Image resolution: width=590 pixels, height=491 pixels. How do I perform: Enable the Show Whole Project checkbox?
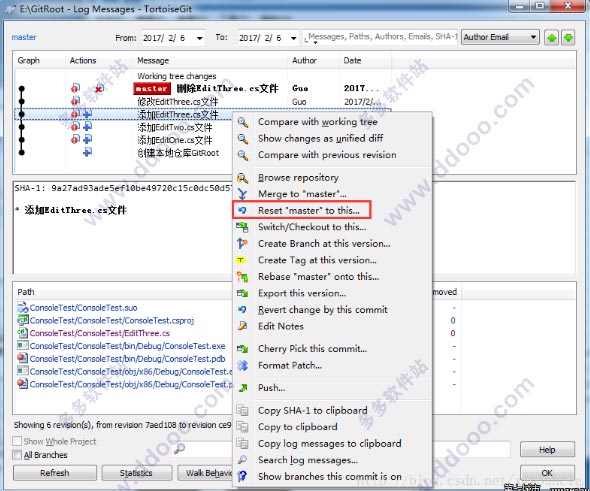(x=17, y=441)
